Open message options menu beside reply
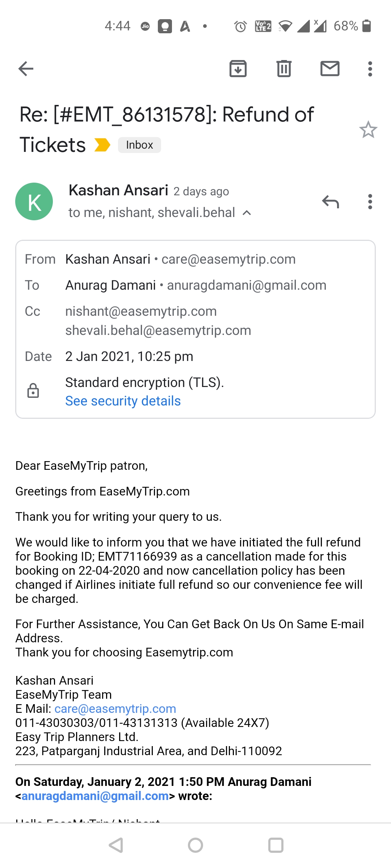This screenshot has width=391, height=868. 370,201
